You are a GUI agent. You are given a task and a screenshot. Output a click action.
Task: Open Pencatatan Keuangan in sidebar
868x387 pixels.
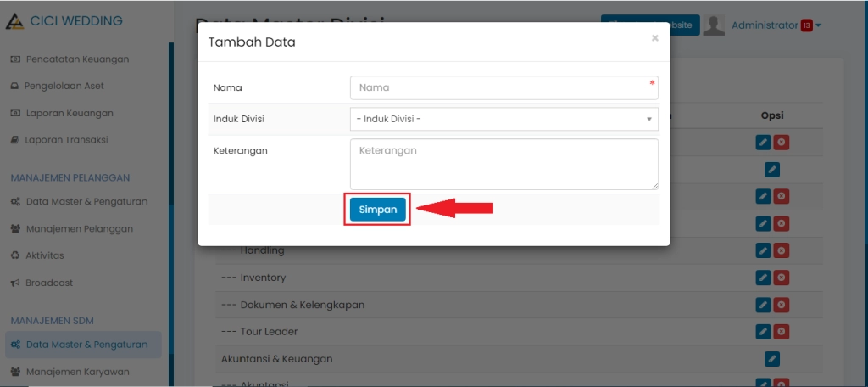77,59
